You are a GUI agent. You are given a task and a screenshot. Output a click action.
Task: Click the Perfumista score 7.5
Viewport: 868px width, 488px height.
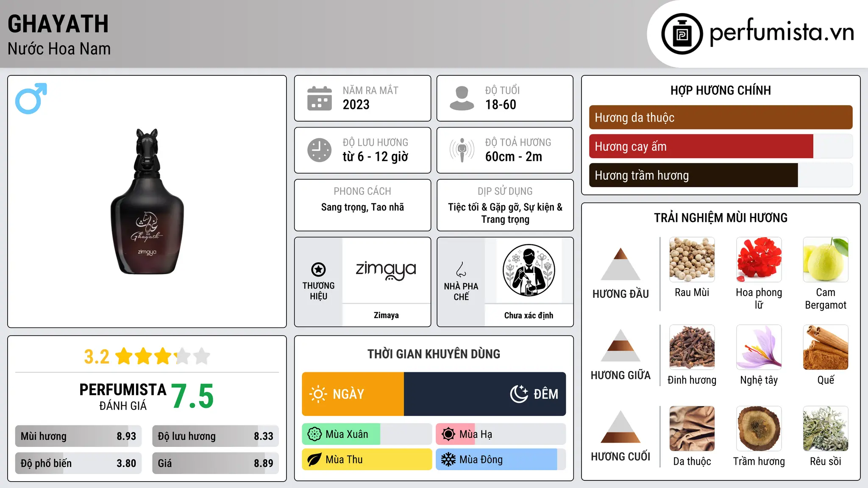192,396
